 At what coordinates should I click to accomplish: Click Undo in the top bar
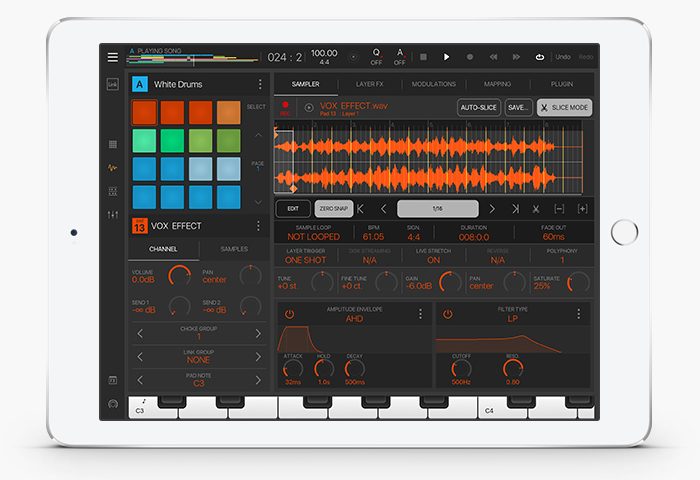[x=563, y=57]
